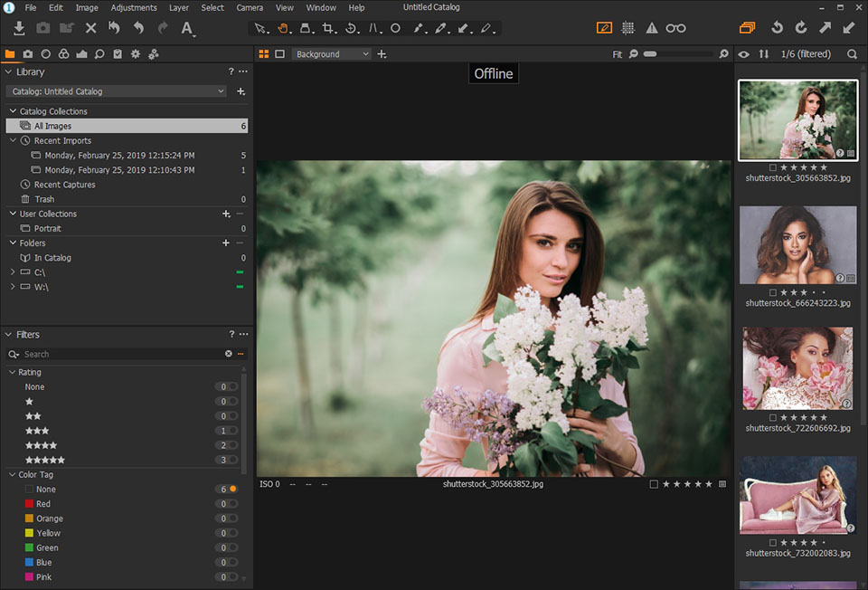Select the Straighten tool
This screenshot has width=868, height=590.
tap(352, 28)
